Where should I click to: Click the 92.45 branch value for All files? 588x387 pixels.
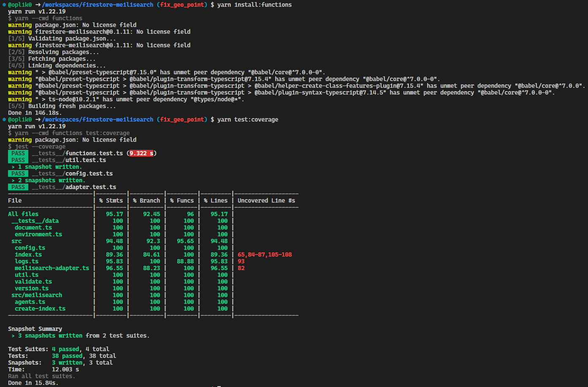(x=152, y=214)
